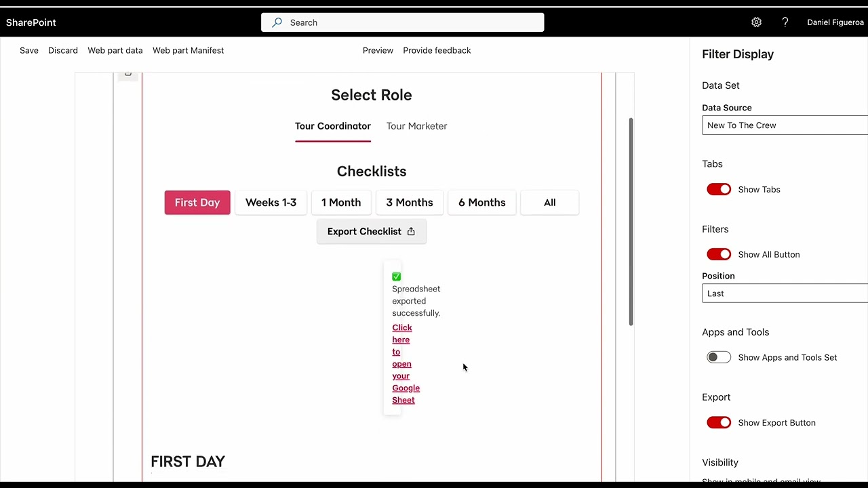Switch to the Tour Coordinator tab
868x488 pixels.
(333, 126)
